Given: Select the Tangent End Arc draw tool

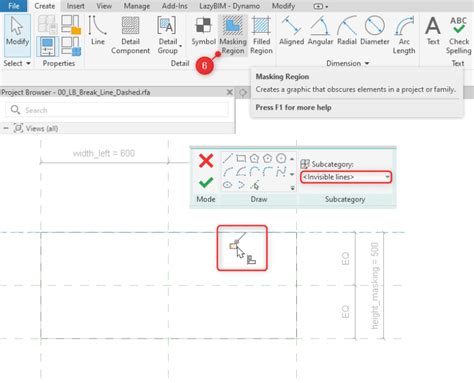Looking at the screenshot, I should (x=254, y=172).
